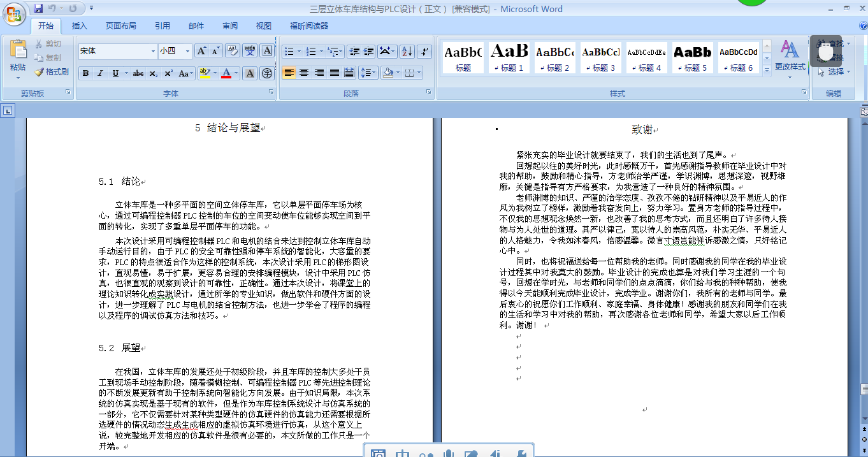Open the font size dropdown (小四)

click(187, 51)
